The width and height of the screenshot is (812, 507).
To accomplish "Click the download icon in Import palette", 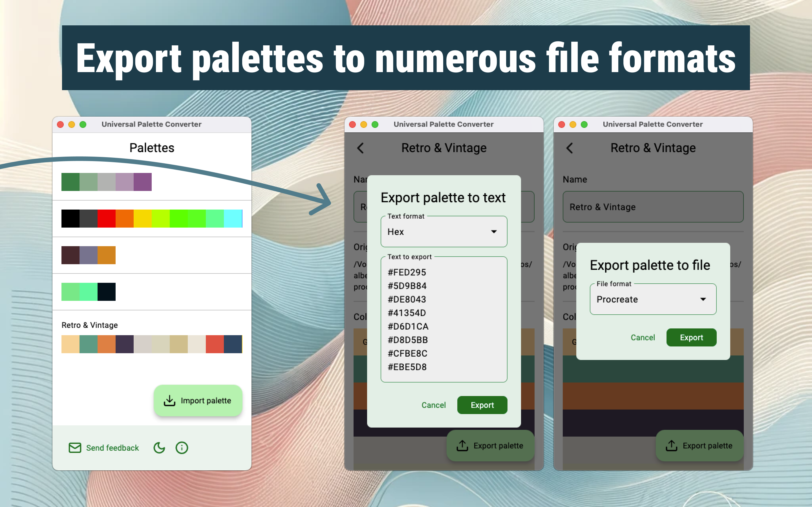I will pos(169,400).
